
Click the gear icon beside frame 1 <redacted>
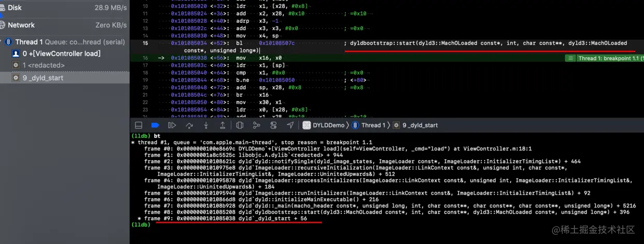pyautogui.click(x=16, y=66)
